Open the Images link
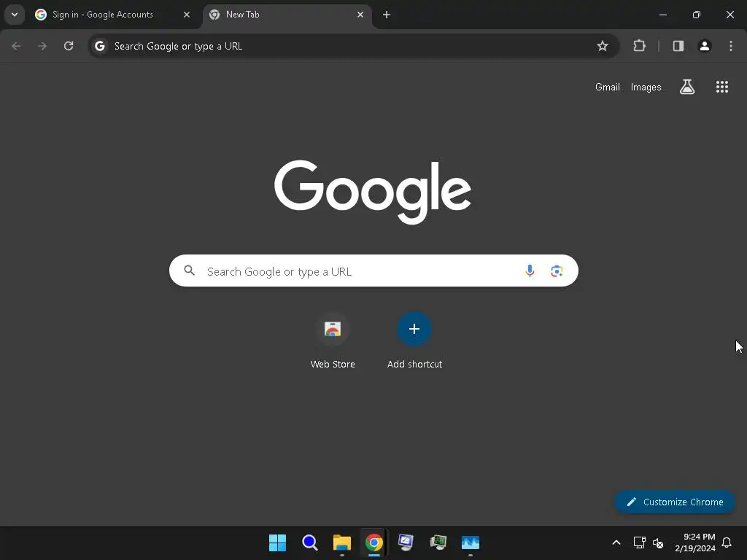 (x=646, y=87)
